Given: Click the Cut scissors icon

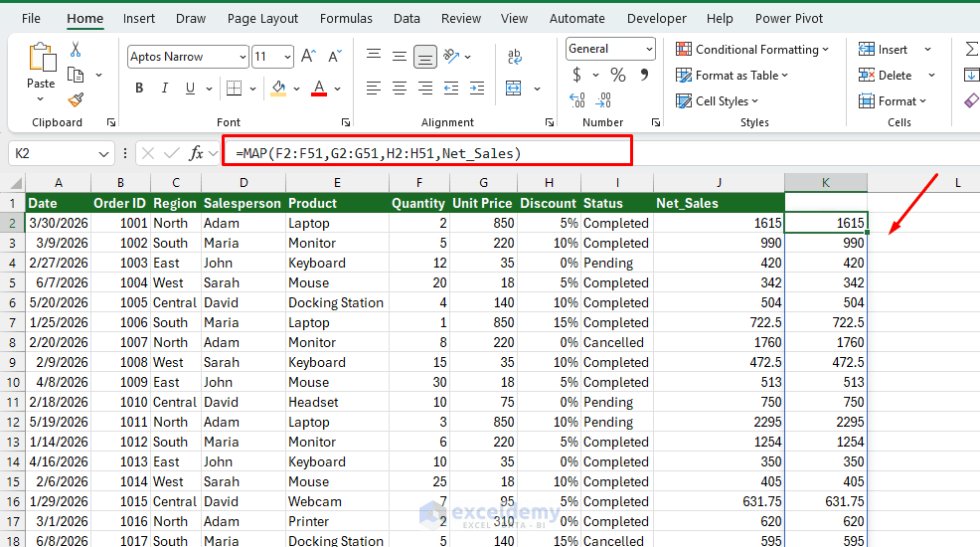Looking at the screenshot, I should (76, 50).
